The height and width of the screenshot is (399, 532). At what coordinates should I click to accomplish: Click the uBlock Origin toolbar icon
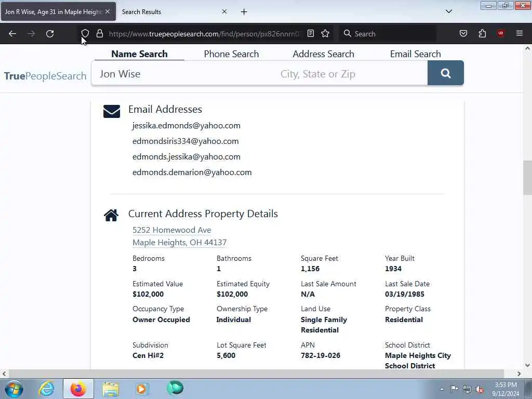501,33
